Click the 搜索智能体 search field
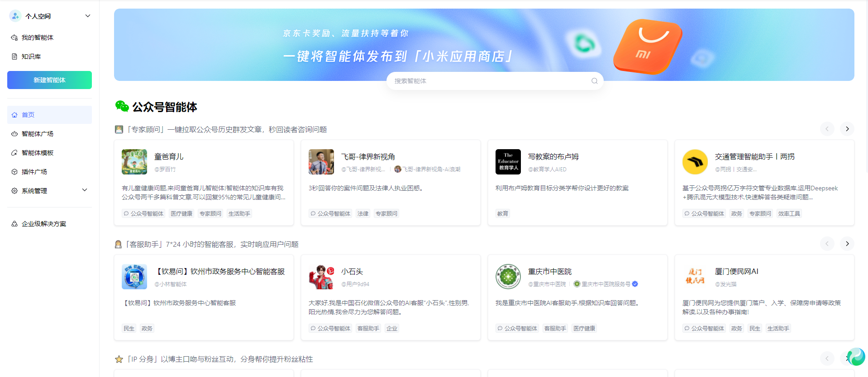Image resolution: width=868 pixels, height=377 pixels. [489, 81]
